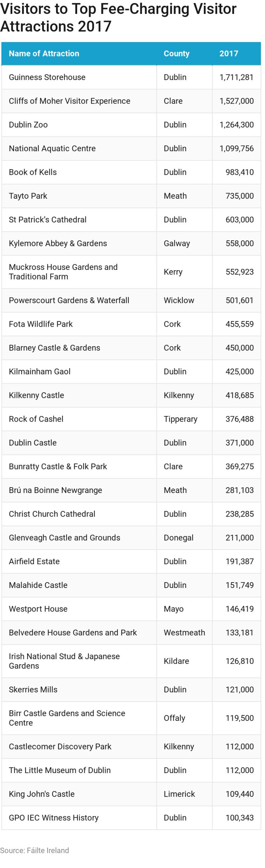Viewport: 265px width, 868px height.
Task: Click the Source: Fáilte Ireland text
Action: [34, 850]
